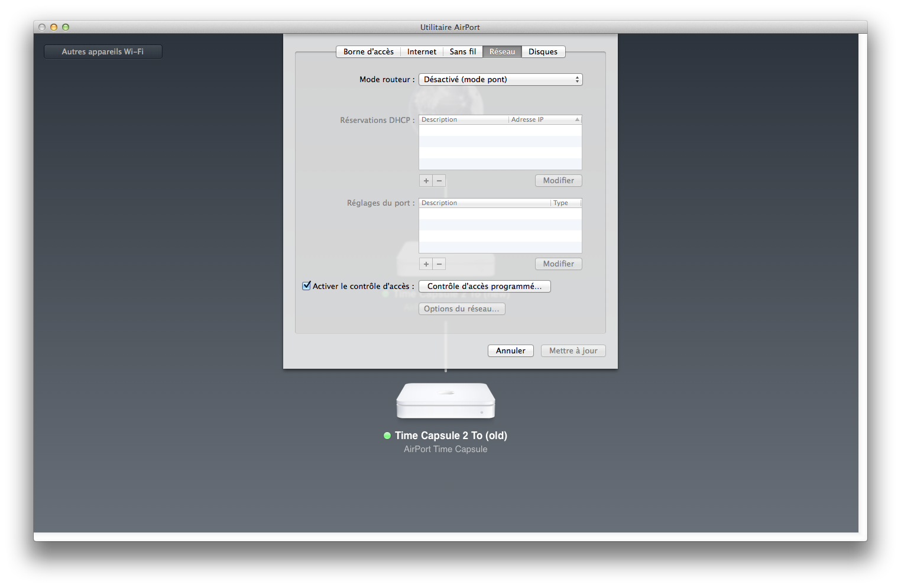Click Modifier under Réglages du port

point(559,264)
